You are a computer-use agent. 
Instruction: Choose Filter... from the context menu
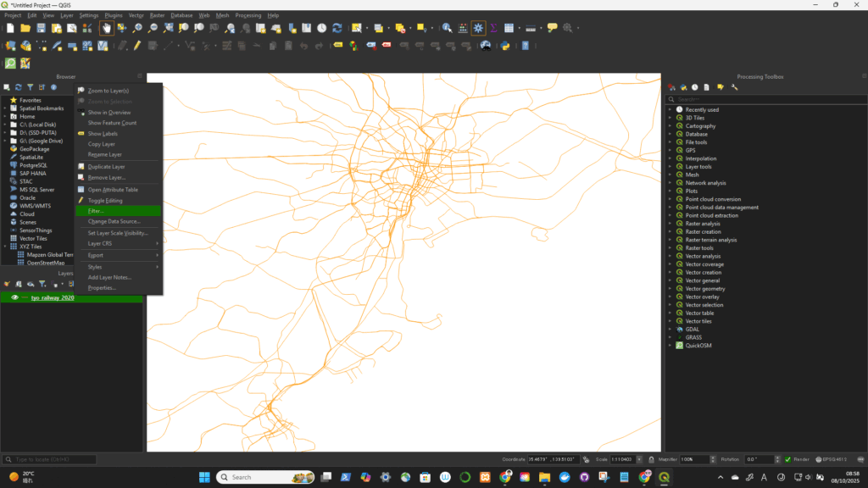(96, 211)
